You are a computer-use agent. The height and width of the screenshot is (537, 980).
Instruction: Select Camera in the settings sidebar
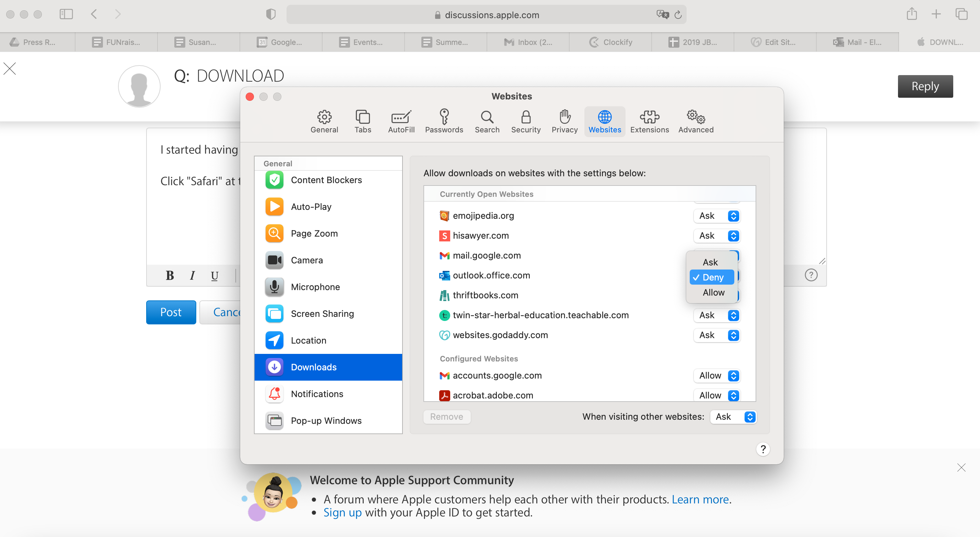pos(307,260)
